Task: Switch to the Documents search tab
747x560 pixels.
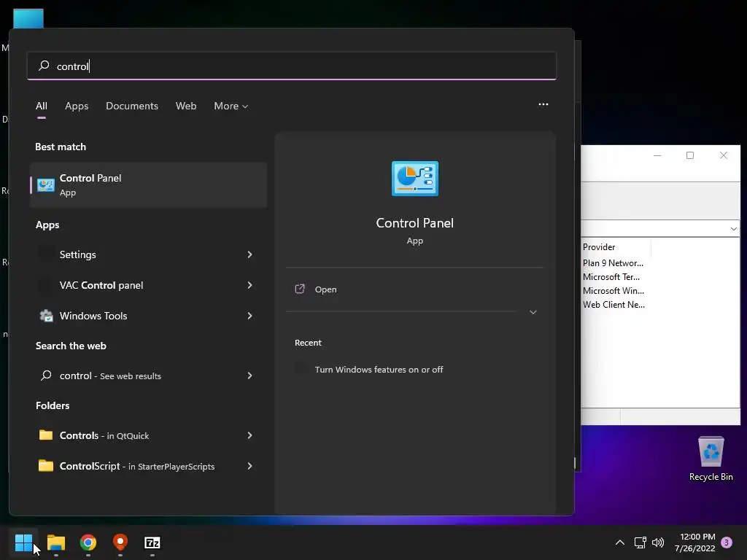Action: point(132,106)
